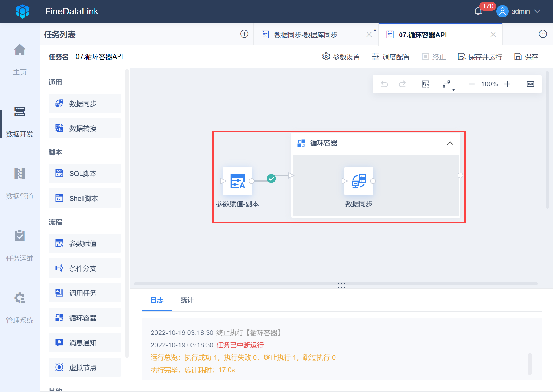This screenshot has height=392, width=553.
Task: Click the plus icon beside 任务列表
Action: click(244, 34)
